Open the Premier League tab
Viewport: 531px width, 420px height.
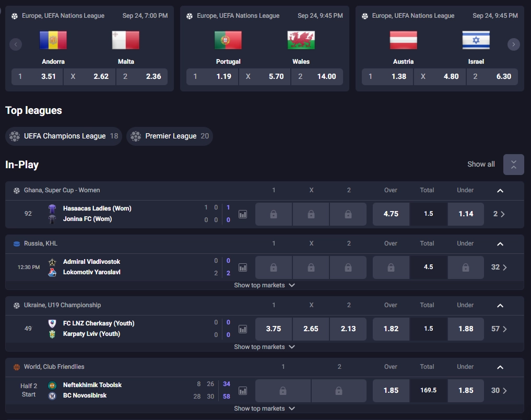[170, 136]
